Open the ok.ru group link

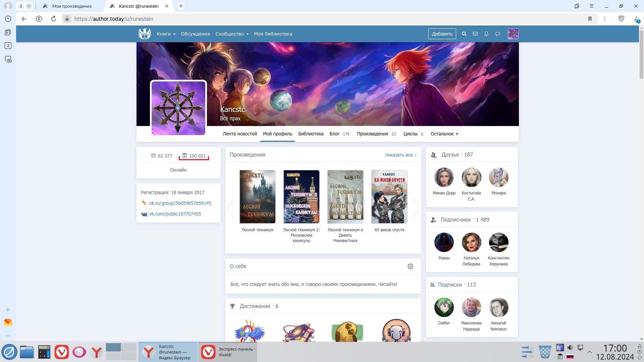180,203
